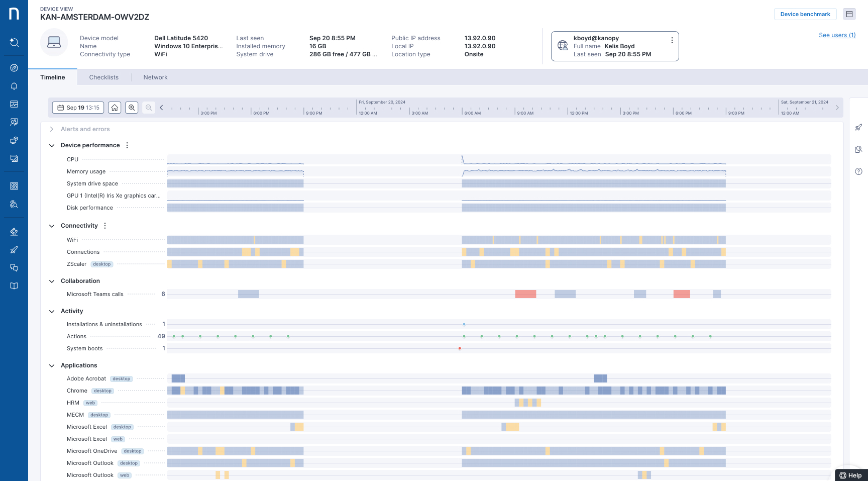Open Device performance three-dot menu
868x481 pixels.
pyautogui.click(x=127, y=145)
